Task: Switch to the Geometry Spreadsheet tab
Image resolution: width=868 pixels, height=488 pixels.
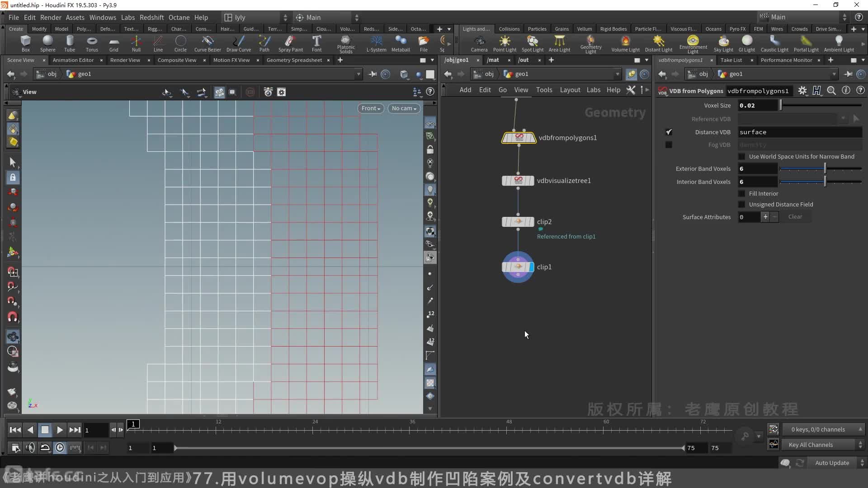Action: [x=294, y=60]
